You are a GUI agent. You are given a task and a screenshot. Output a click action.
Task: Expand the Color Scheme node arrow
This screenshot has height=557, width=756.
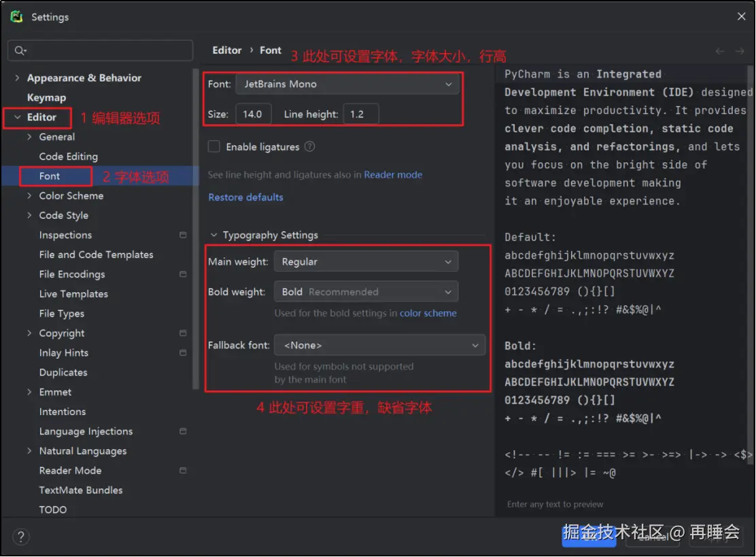29,196
